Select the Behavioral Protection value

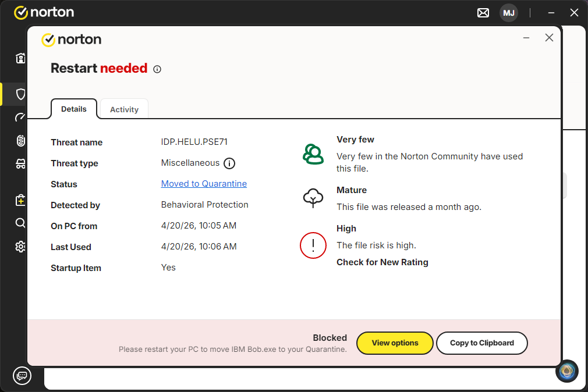pos(205,205)
